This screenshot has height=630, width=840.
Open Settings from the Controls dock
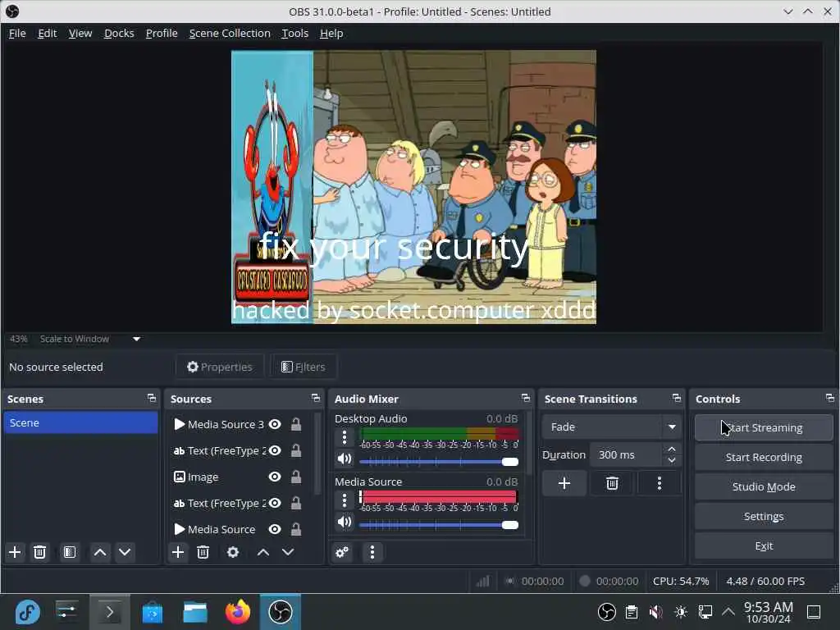(x=764, y=516)
